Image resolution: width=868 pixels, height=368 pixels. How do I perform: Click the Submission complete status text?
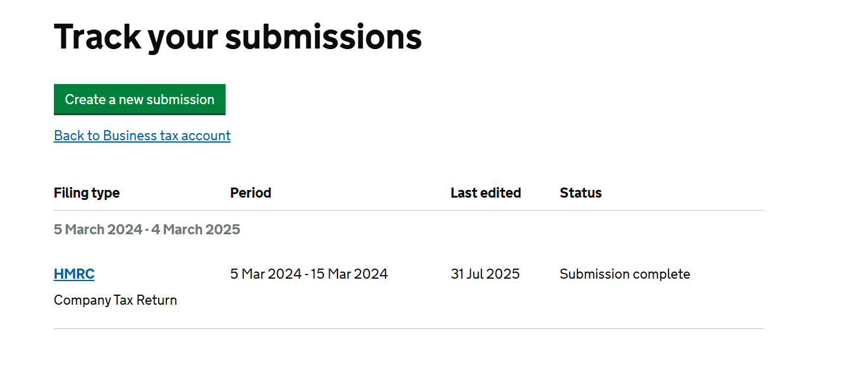pos(625,274)
